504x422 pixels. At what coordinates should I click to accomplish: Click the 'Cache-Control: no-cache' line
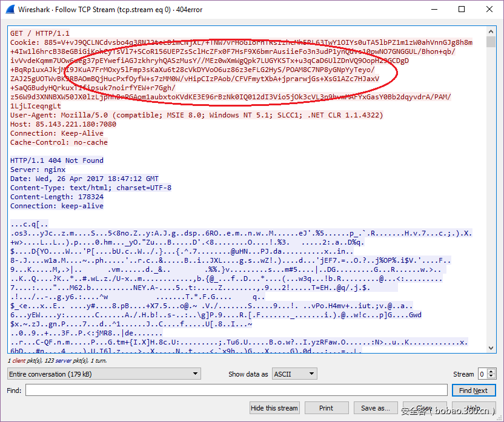(59, 142)
